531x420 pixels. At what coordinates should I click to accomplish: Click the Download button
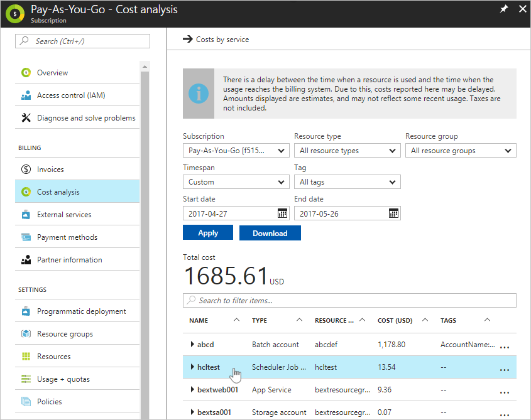[x=270, y=233]
